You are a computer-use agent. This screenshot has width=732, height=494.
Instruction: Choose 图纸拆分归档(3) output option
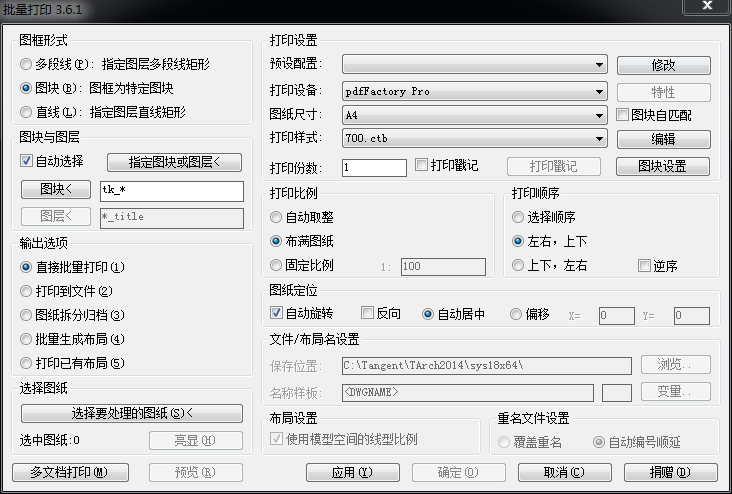click(x=26, y=315)
